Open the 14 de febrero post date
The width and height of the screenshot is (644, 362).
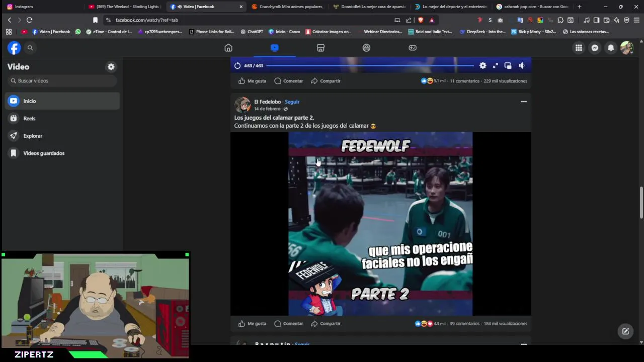(267, 109)
